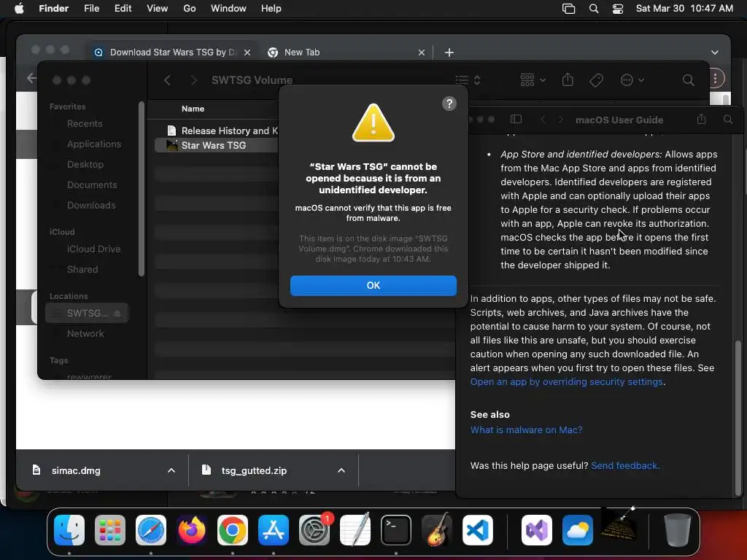Go forward in the Finder window
This screenshot has height=560, width=747.
point(193,80)
